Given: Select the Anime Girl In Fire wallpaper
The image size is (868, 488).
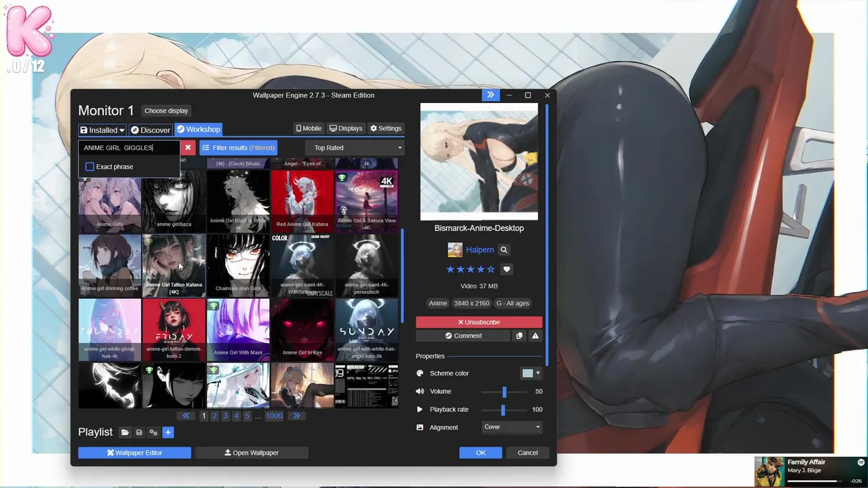Looking at the screenshot, I should tap(302, 330).
